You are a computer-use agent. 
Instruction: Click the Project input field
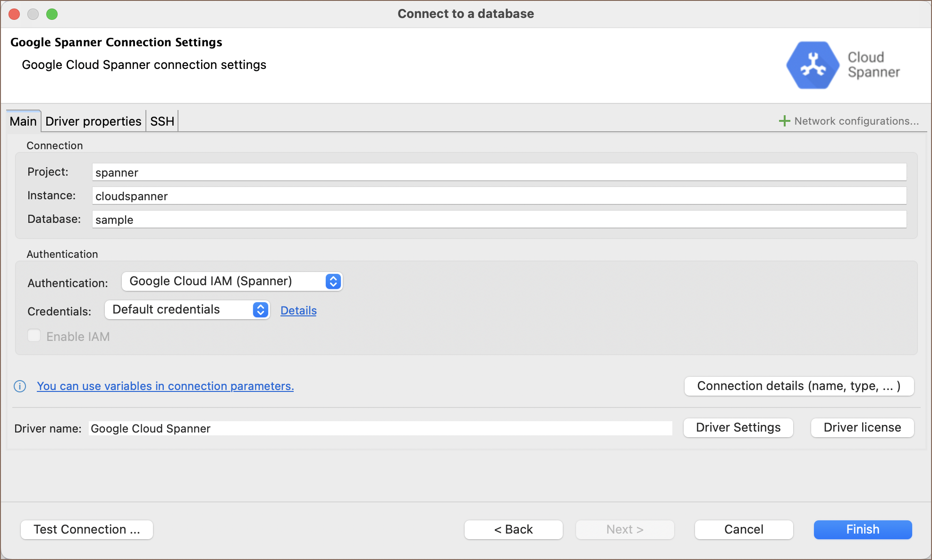pos(499,172)
